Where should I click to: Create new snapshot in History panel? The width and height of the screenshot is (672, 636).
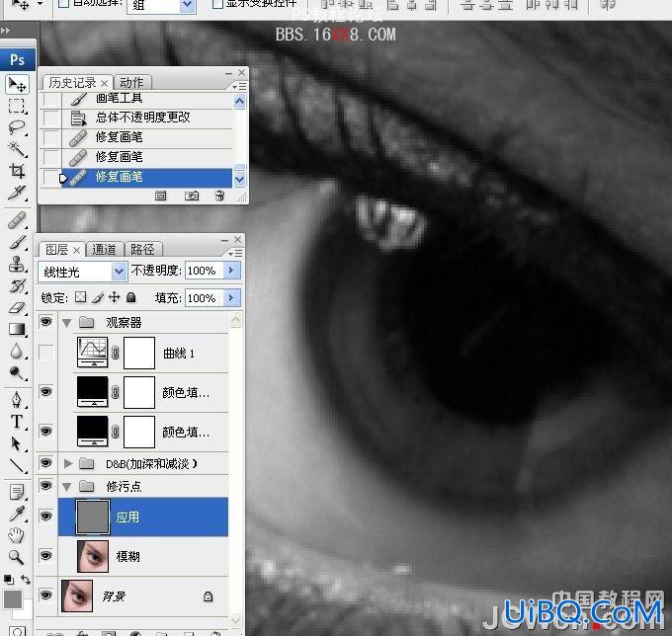pyautogui.click(x=192, y=196)
